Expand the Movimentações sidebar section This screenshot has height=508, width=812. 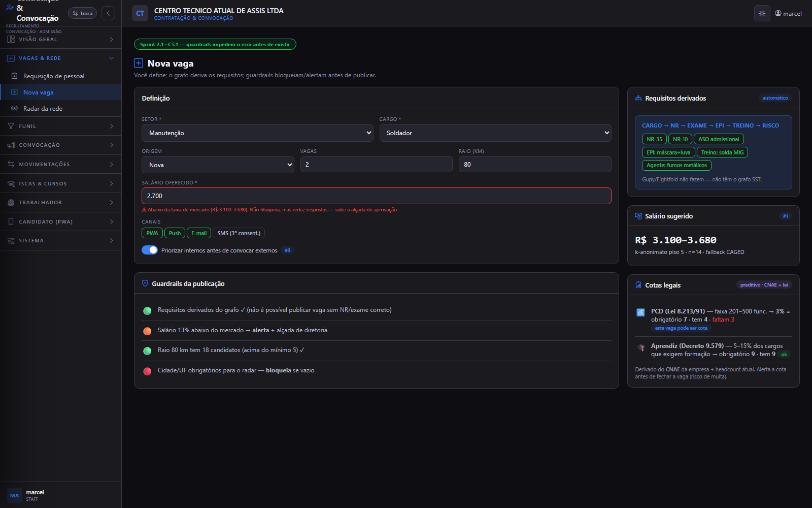61,164
